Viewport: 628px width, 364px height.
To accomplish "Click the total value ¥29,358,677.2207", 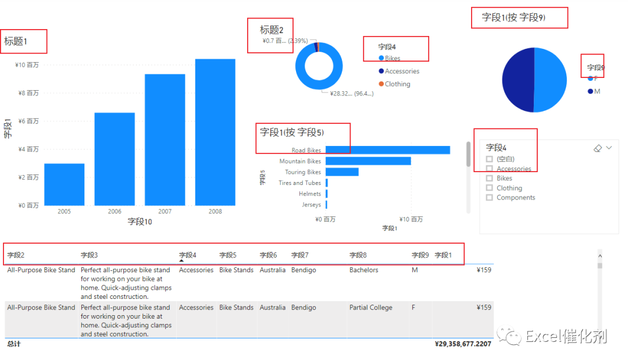I will (463, 344).
